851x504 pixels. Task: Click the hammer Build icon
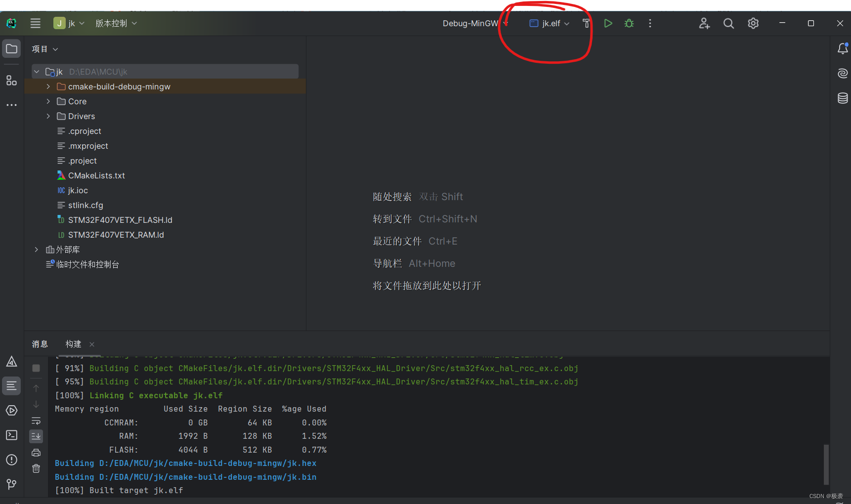(586, 23)
